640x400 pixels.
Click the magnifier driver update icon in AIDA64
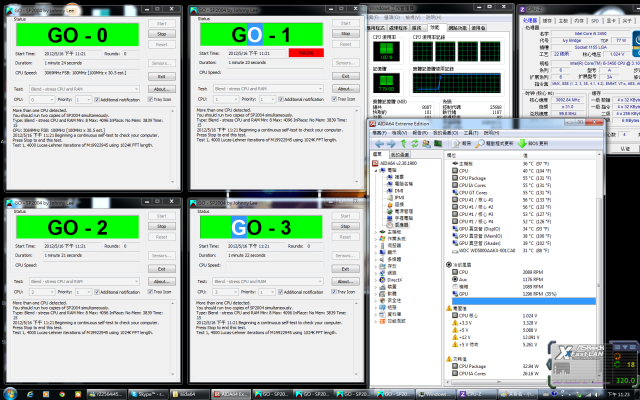[480, 144]
